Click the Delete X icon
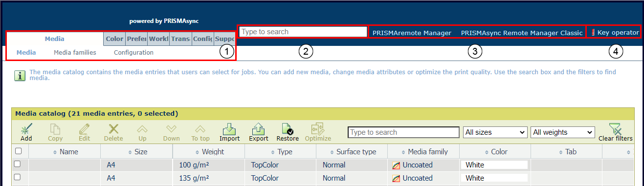The width and height of the screenshot is (644, 186). 113,129
